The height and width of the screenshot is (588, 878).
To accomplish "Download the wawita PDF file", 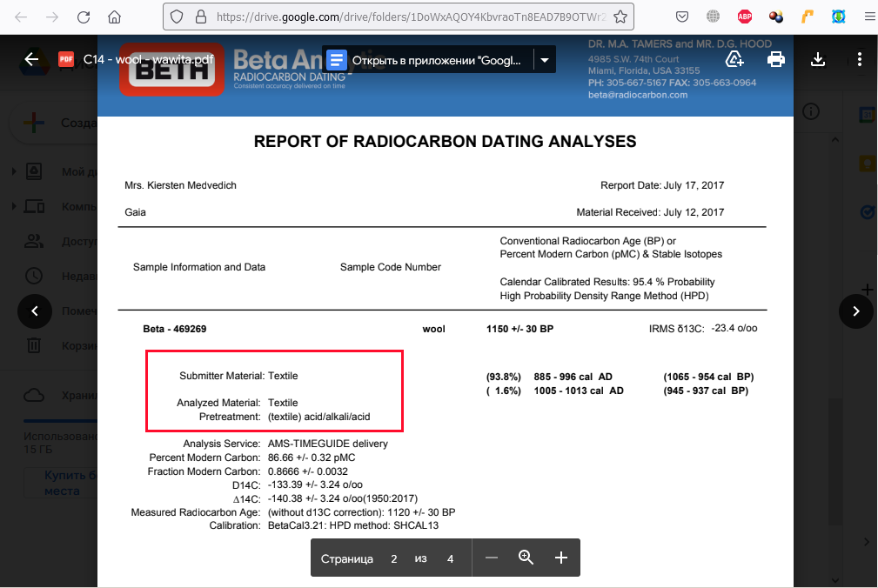I will (x=818, y=59).
